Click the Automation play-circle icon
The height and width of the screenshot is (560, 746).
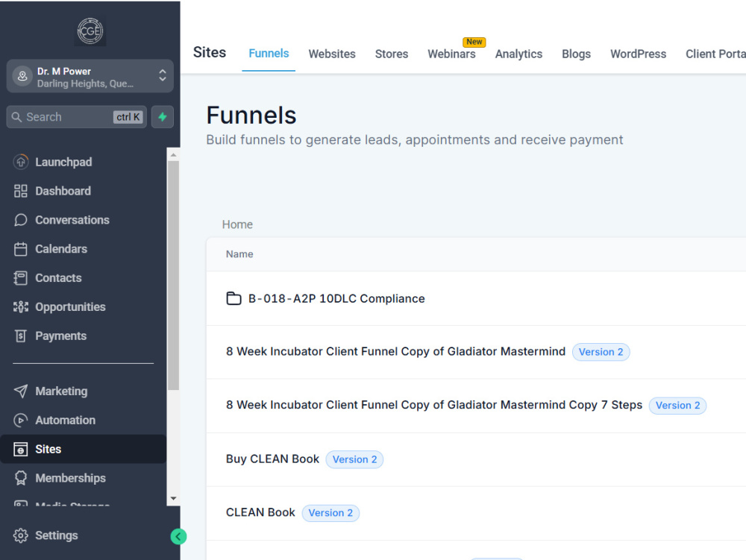20,421
